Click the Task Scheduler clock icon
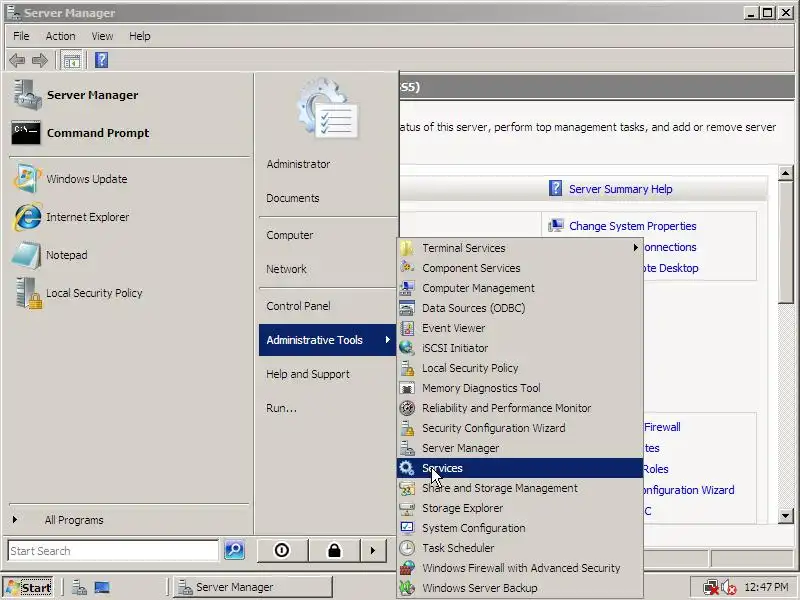Image resolution: width=800 pixels, height=600 pixels. pyautogui.click(x=407, y=548)
